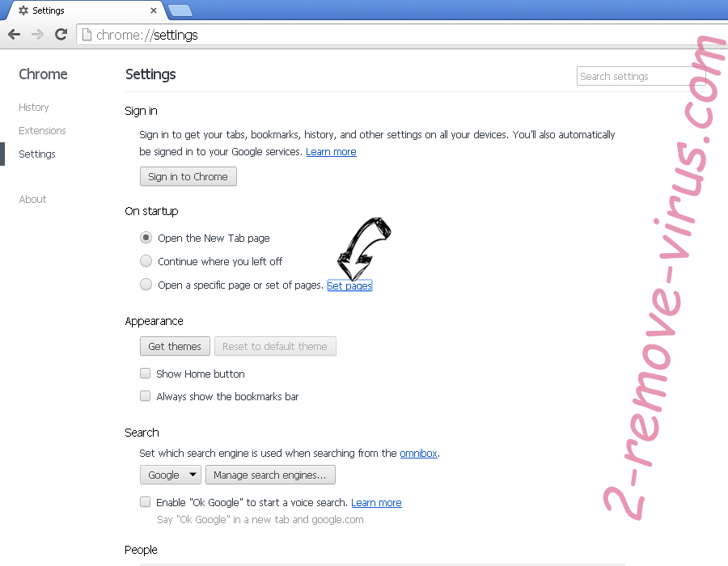The width and height of the screenshot is (728, 566).
Task: Click the browser Forward arrow
Action: tap(37, 34)
